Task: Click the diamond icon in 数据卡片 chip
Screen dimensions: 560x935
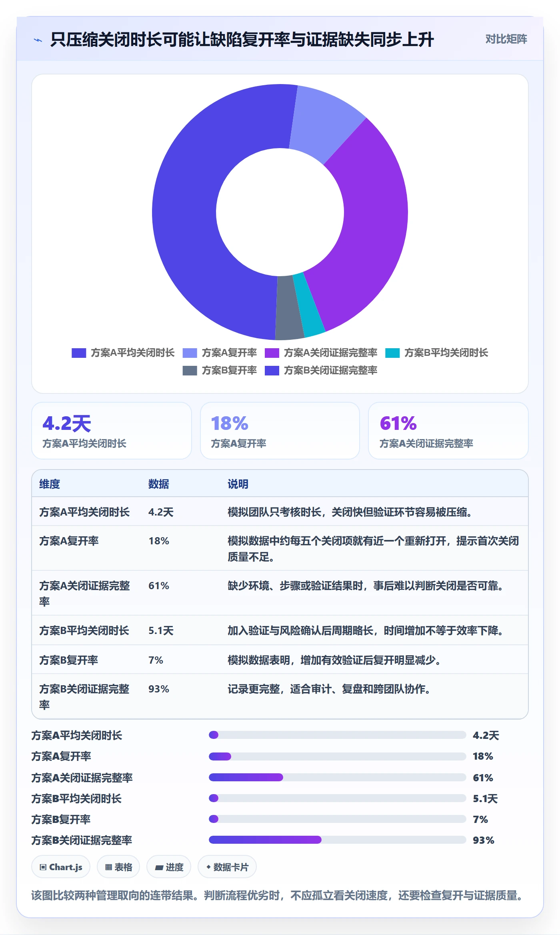Action: point(208,867)
